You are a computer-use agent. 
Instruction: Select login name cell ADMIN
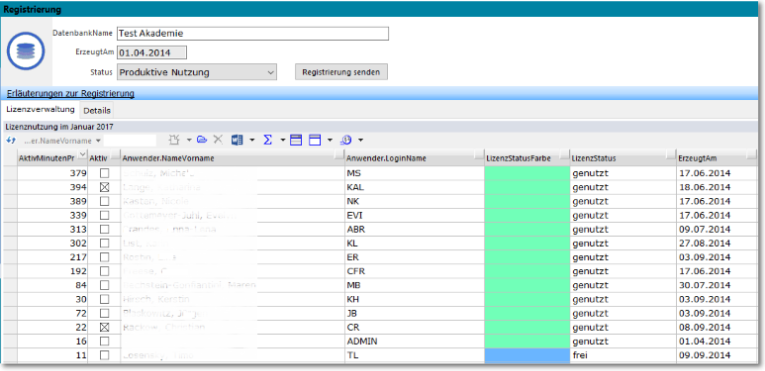pyautogui.click(x=414, y=341)
